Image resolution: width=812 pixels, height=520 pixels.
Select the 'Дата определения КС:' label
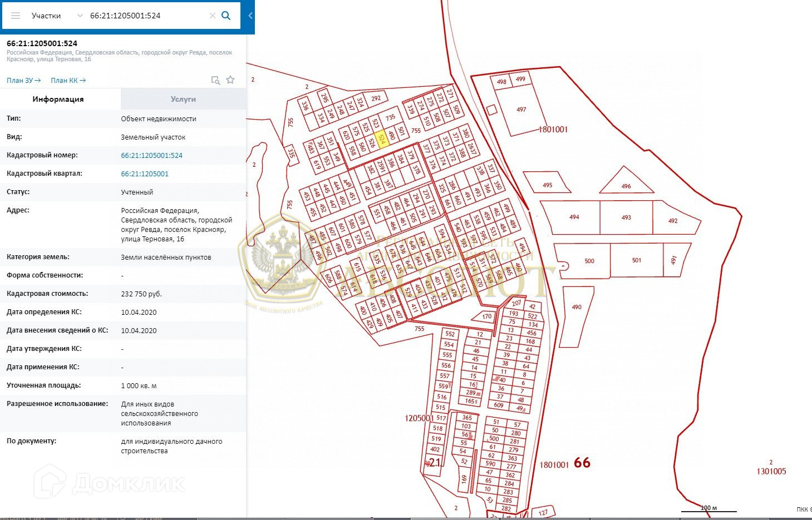point(44,312)
